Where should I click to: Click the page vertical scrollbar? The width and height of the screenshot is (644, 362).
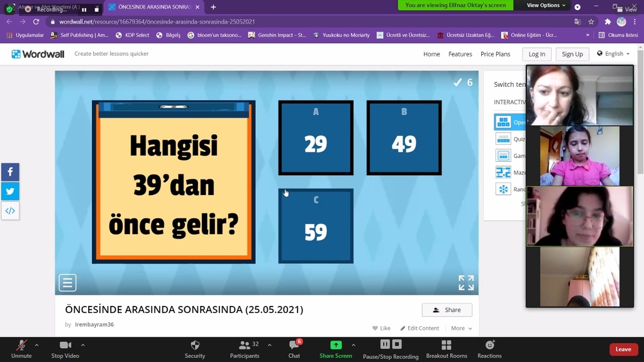(640, 111)
